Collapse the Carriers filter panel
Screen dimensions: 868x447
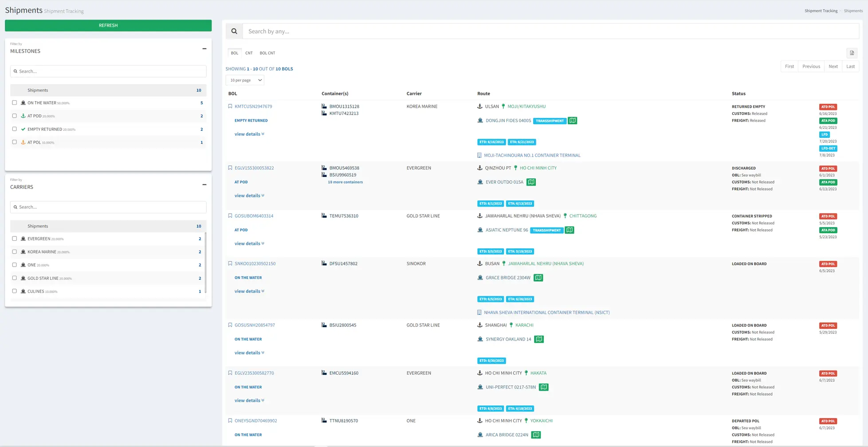click(204, 184)
